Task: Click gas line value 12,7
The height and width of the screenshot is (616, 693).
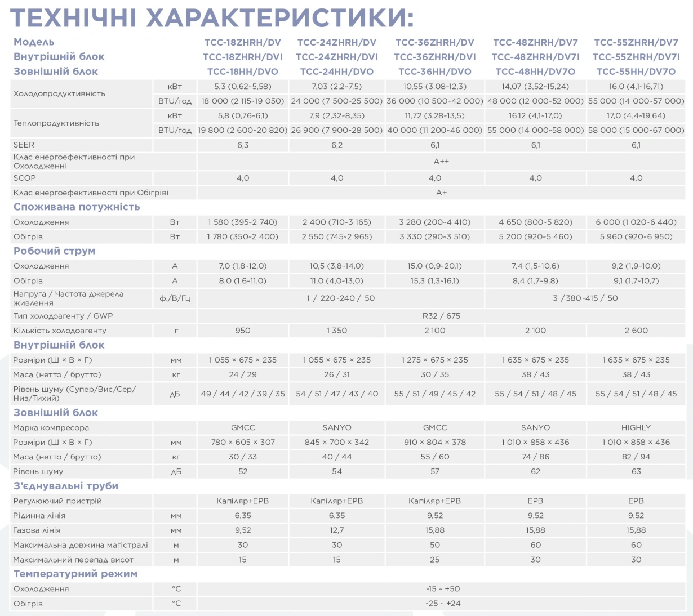Action: [x=337, y=530]
